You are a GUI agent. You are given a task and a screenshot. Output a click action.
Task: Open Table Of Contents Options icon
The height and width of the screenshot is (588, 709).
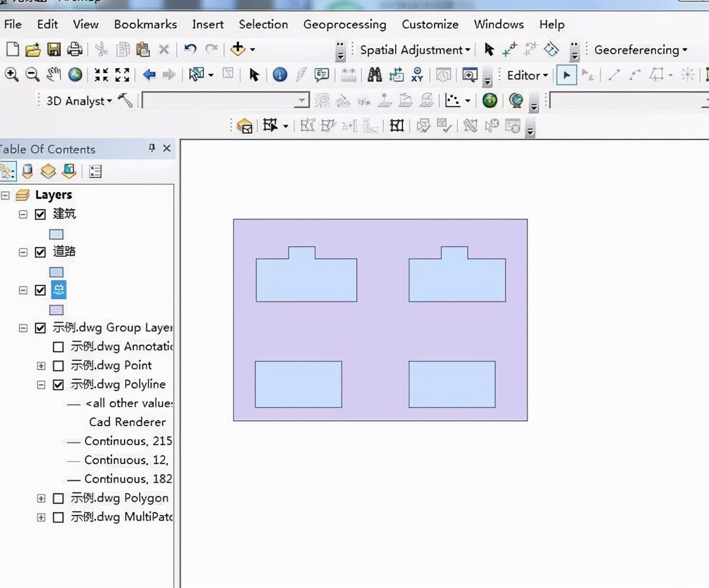(95, 171)
